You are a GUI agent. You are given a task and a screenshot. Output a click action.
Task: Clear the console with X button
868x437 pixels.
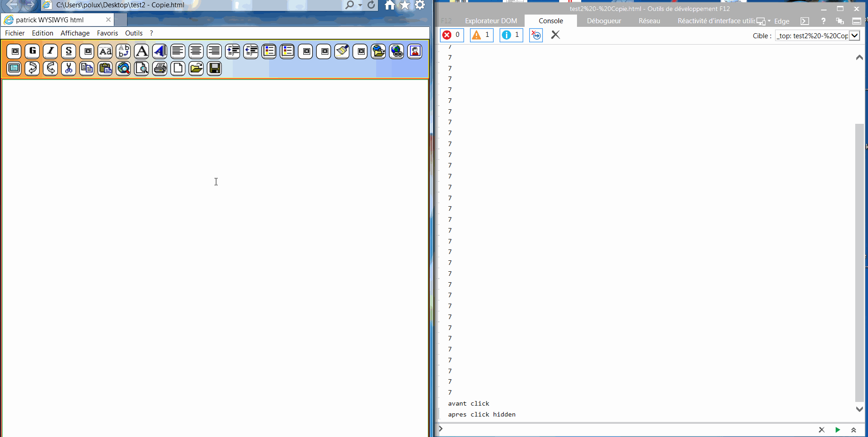coord(555,35)
